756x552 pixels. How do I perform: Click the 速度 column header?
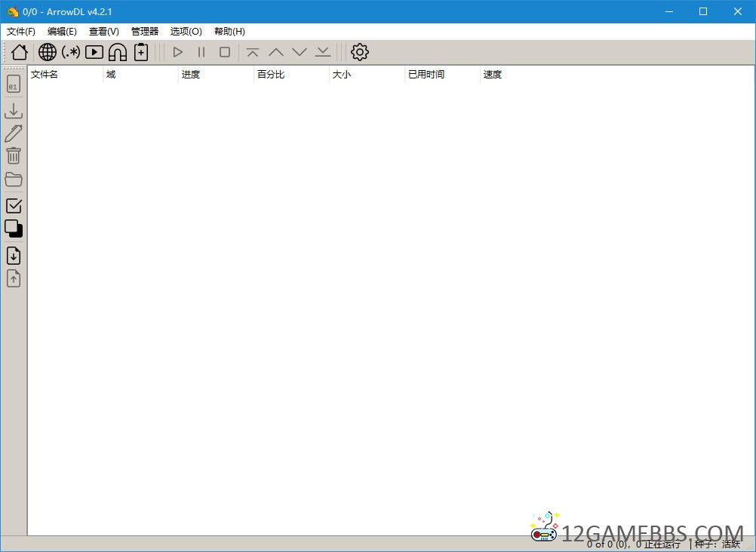[x=493, y=75]
